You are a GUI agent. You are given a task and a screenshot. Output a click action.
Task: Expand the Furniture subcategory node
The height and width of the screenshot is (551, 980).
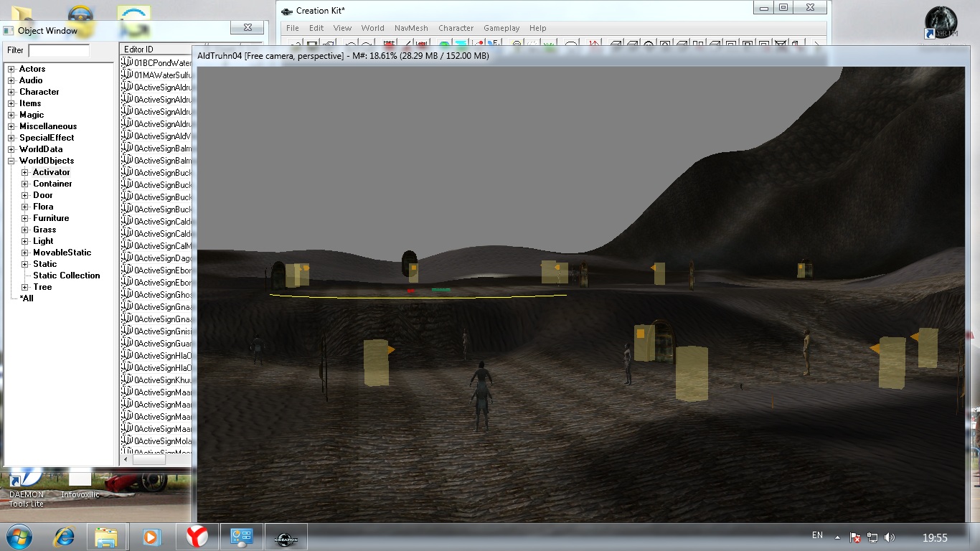(25, 218)
